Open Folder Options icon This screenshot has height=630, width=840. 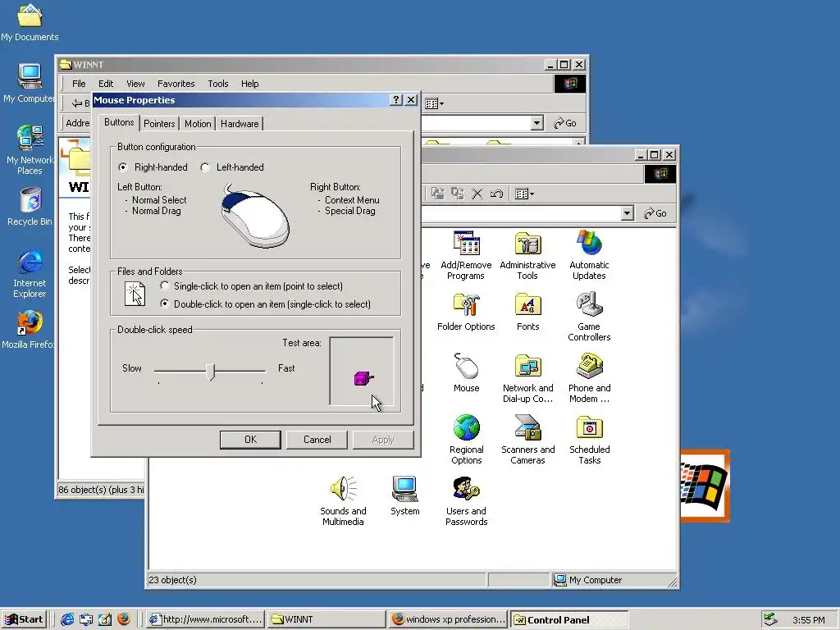pos(466,305)
